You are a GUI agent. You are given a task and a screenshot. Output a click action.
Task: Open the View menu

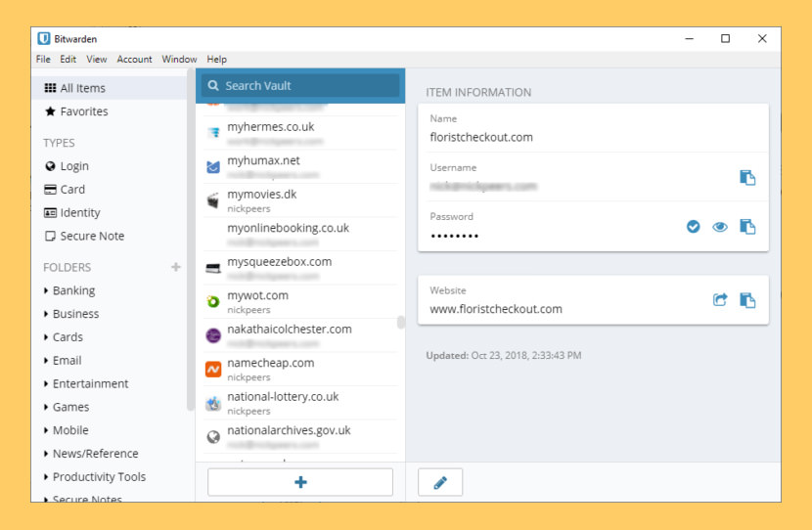pyautogui.click(x=96, y=59)
